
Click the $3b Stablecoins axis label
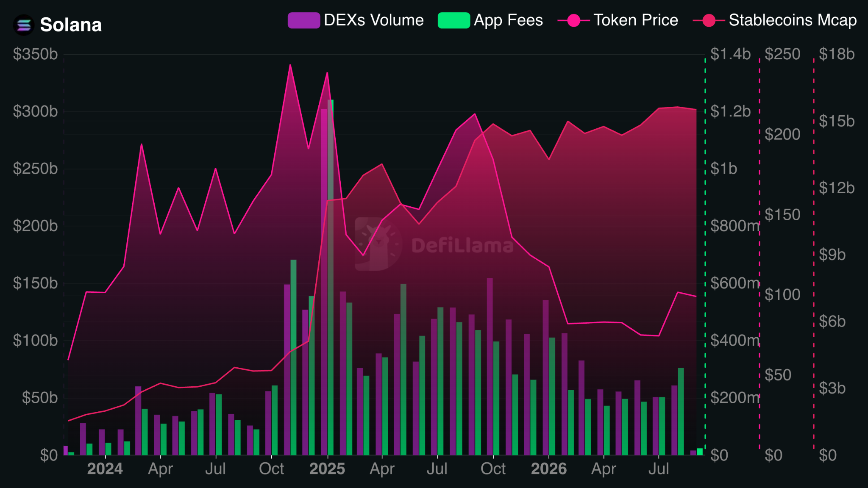click(x=832, y=388)
